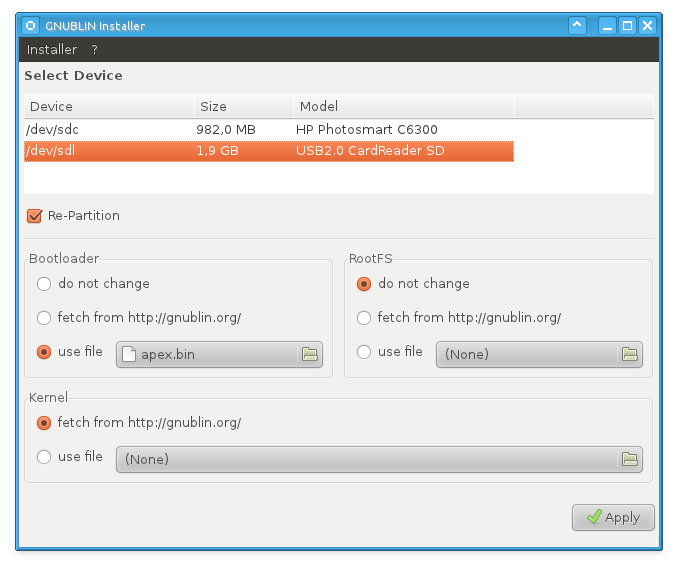Click the HP Photosmart C6300 model cell

point(367,130)
